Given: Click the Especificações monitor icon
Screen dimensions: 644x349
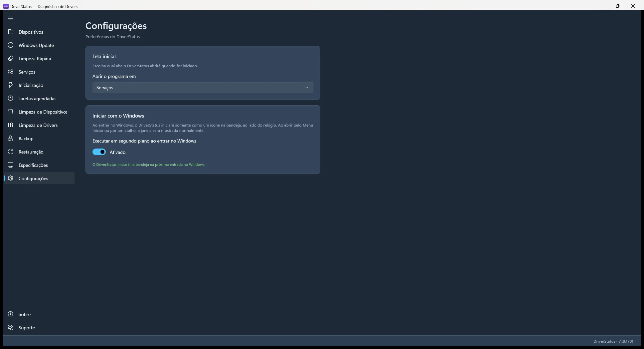Looking at the screenshot, I should (11, 165).
